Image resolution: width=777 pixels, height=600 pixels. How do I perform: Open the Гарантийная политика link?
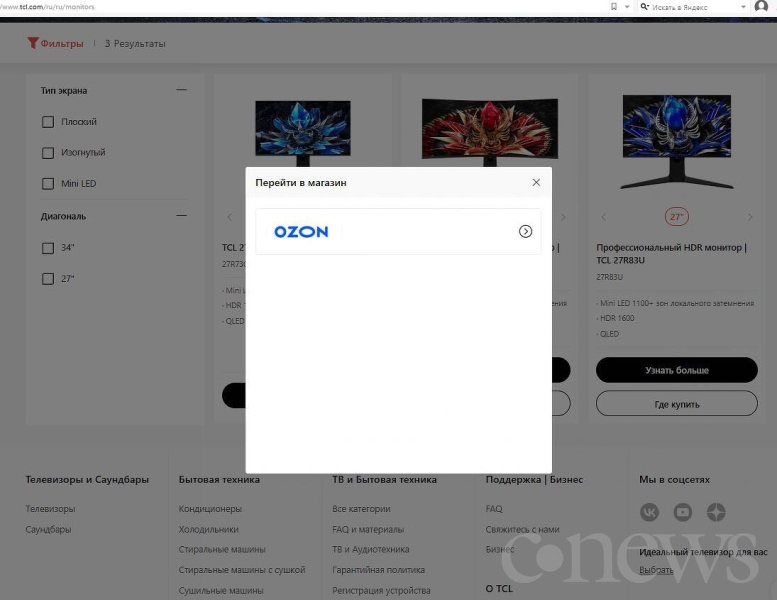379,570
